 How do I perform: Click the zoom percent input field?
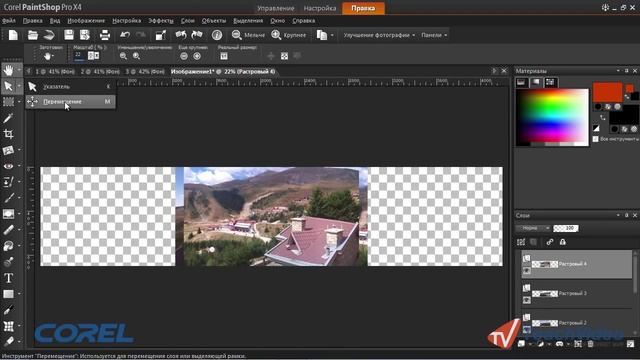[79, 56]
